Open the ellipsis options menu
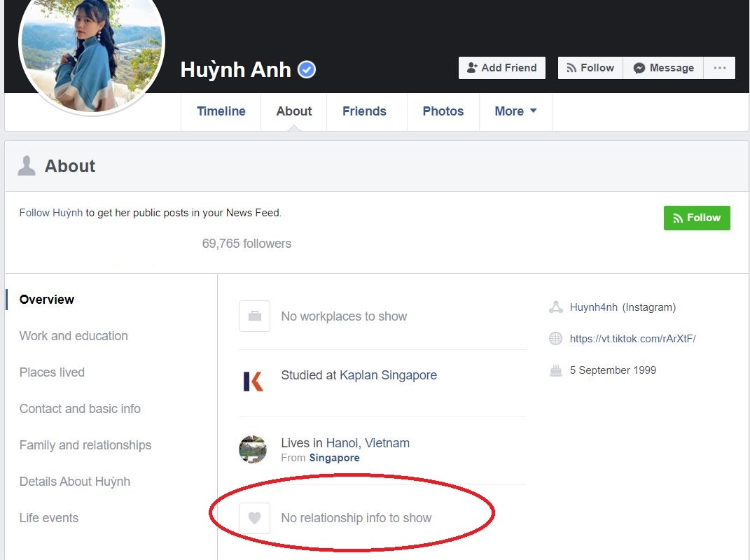 point(719,67)
